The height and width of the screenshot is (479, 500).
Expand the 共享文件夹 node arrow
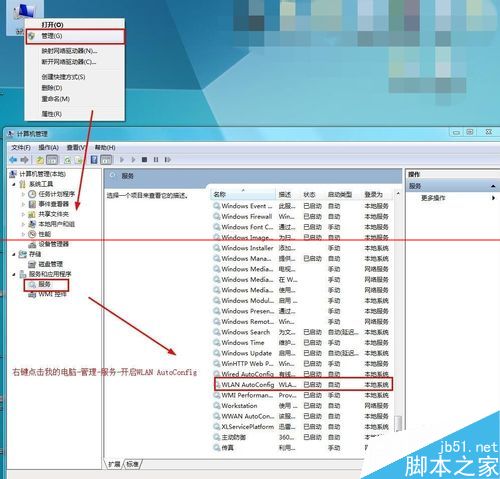[x=23, y=214]
